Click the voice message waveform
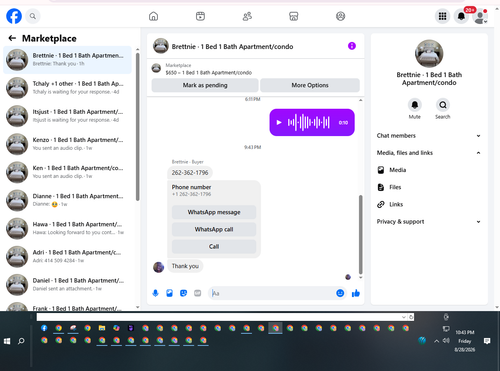Viewport: 500px width, 371px height. pos(309,122)
